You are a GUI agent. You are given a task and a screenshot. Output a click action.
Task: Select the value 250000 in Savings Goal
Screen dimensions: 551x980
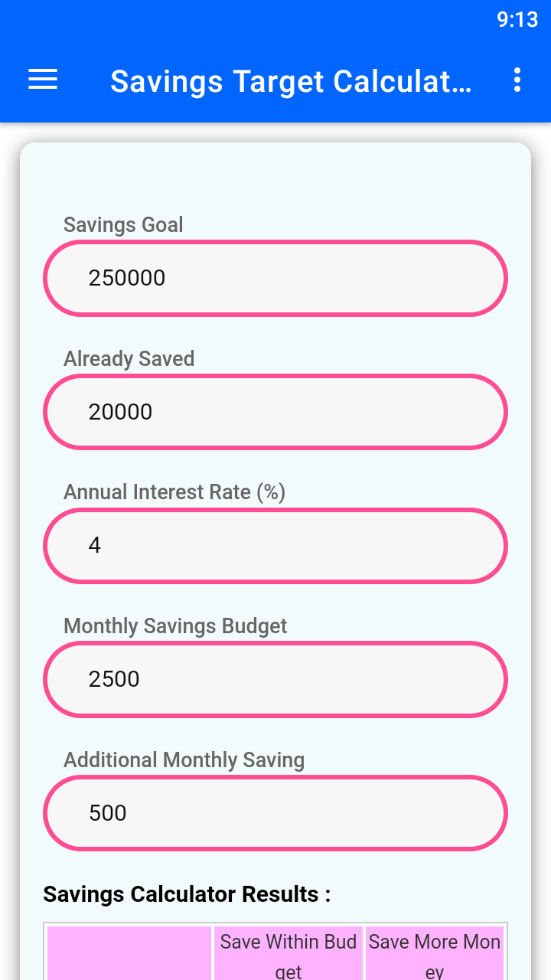(x=127, y=278)
